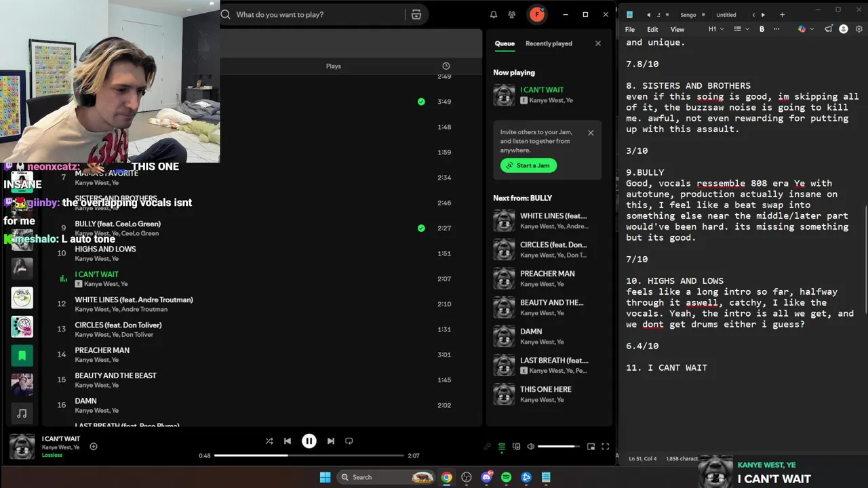Sort tracklist by duration clock icon
This screenshot has height=488, width=868.
[446, 66]
